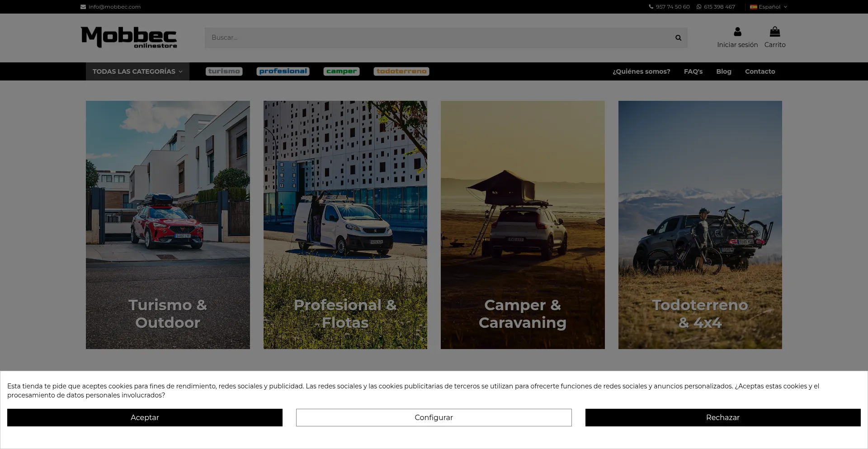Click the todoterreno category badge
Image resolution: width=868 pixels, height=449 pixels.
401,71
